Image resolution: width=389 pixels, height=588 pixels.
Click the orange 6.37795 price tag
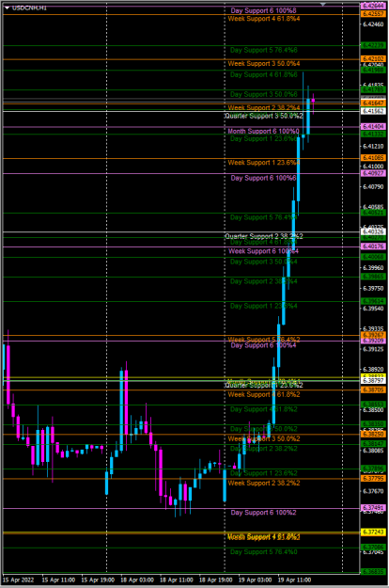click(x=373, y=479)
